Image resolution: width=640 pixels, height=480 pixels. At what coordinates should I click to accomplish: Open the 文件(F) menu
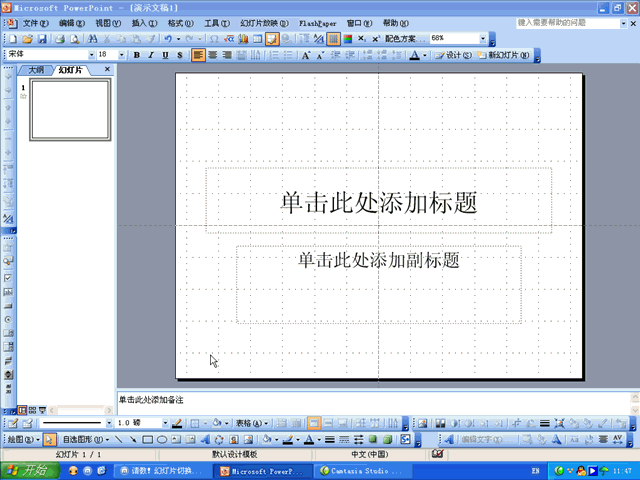36,23
